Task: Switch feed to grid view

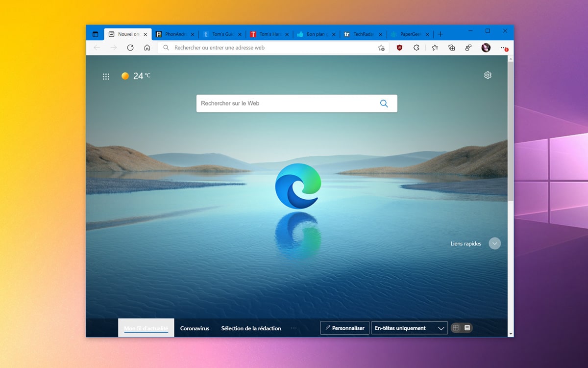Action: coord(456,328)
